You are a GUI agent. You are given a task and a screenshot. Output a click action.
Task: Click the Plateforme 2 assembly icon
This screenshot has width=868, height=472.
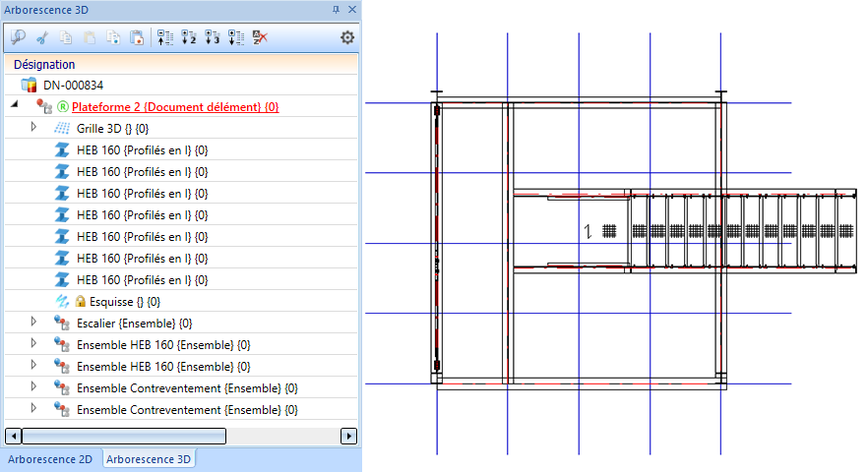44,106
